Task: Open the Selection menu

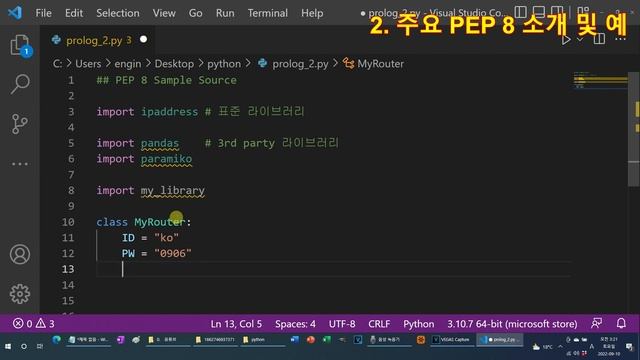Action: click(x=118, y=13)
